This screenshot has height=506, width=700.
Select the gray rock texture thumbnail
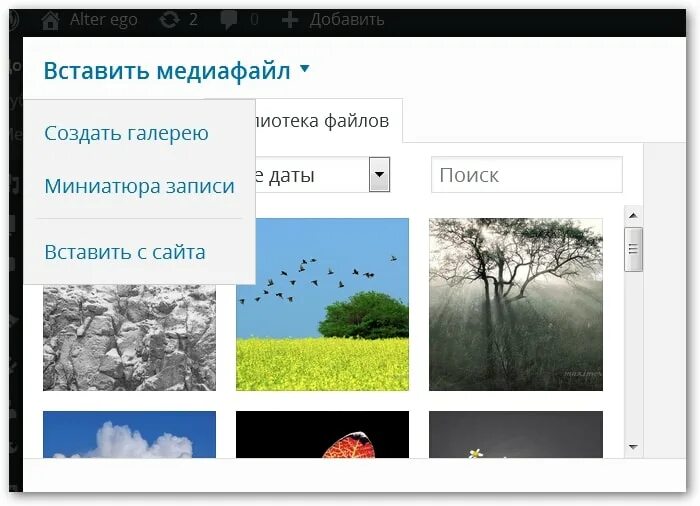pyautogui.click(x=129, y=338)
